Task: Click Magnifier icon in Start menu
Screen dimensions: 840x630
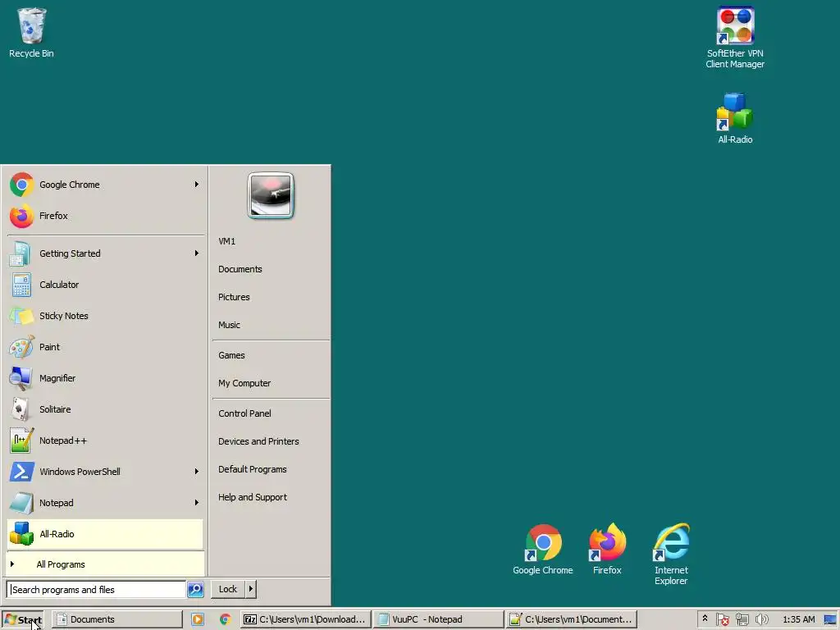Action: click(21, 378)
